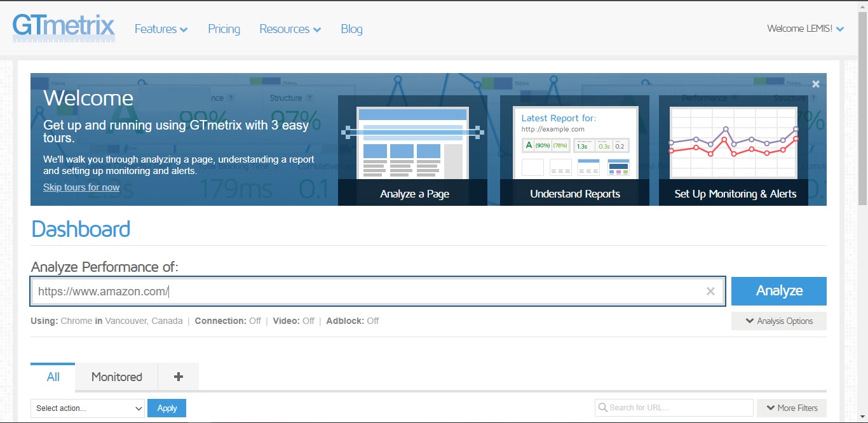The height and width of the screenshot is (423, 868).
Task: Click the URL input field
Action: [x=377, y=292]
